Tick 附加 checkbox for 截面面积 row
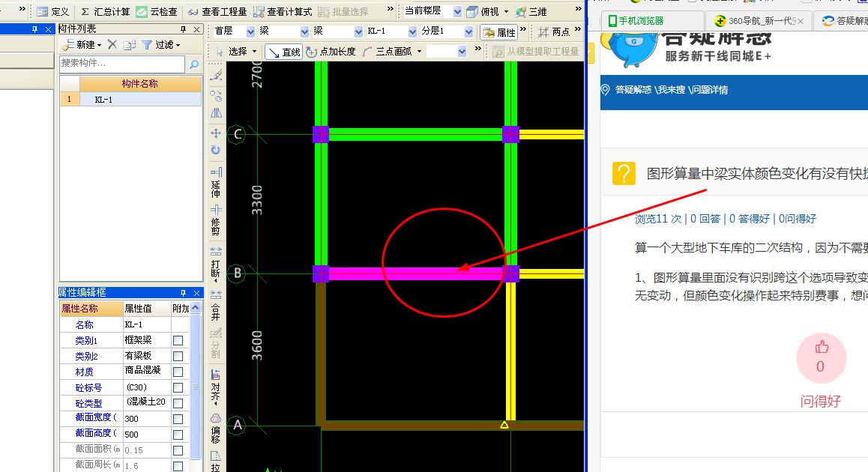 pos(178,450)
